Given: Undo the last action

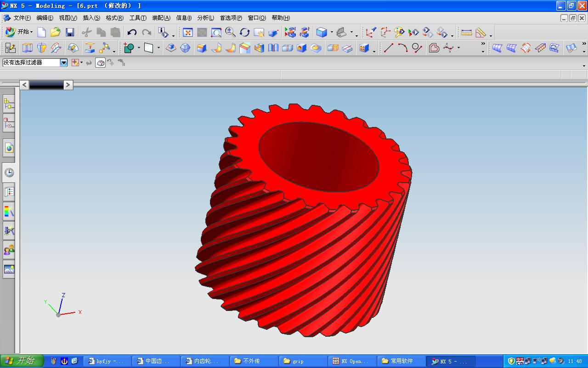Looking at the screenshot, I should pyautogui.click(x=132, y=32).
